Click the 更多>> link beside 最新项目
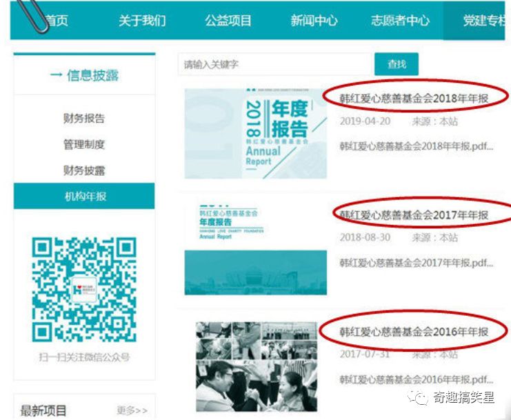This screenshot has width=511, height=420. coord(132,410)
